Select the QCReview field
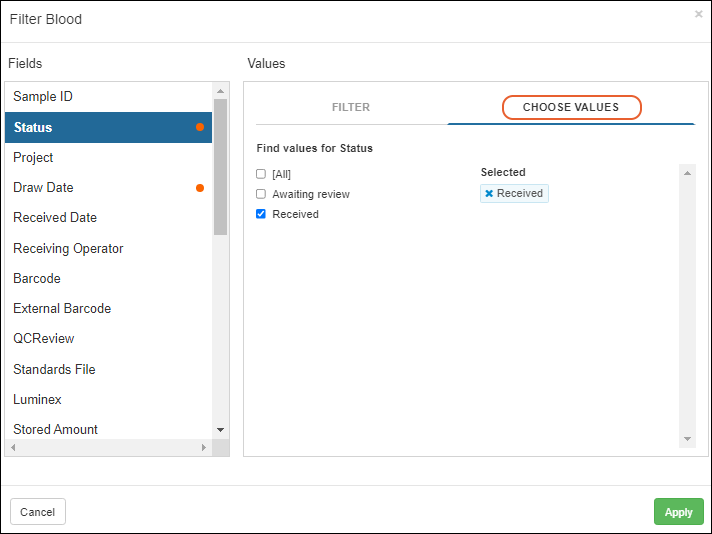 [x=44, y=338]
